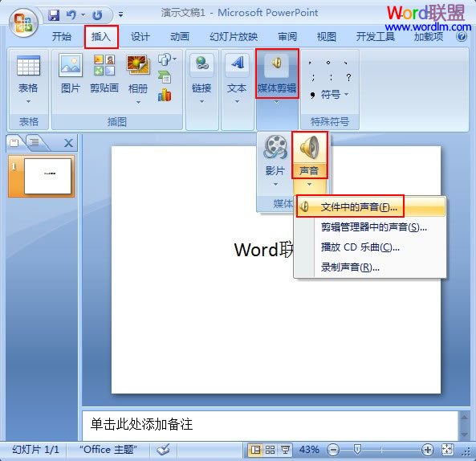
Task: Open the 动画 ribbon tab
Action: tap(180, 37)
